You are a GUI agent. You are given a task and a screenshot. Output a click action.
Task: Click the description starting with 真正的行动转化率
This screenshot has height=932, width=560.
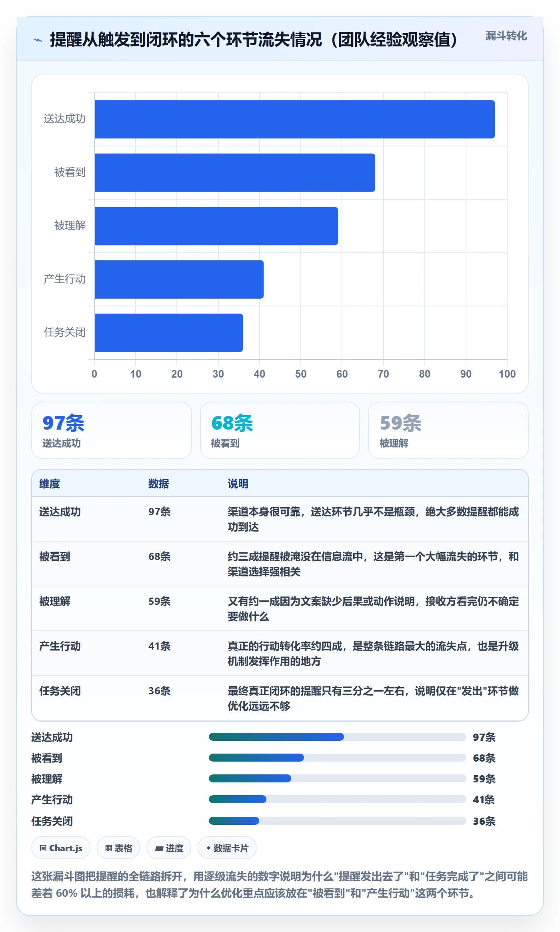[x=373, y=654]
